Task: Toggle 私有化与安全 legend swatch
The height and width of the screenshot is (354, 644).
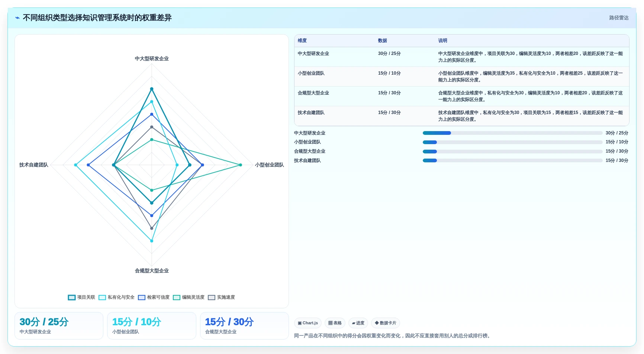Action: 102,298
